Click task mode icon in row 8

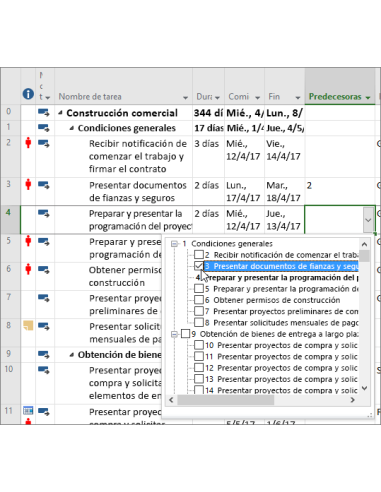pos(43,326)
